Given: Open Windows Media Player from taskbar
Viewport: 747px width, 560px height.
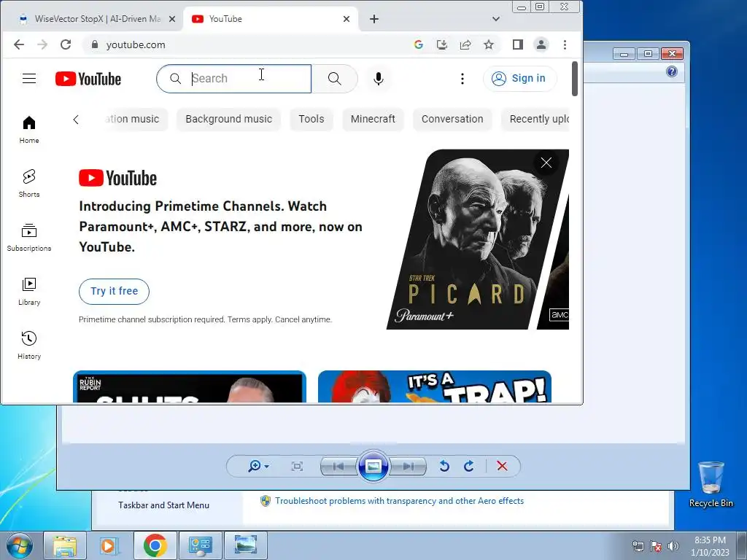Looking at the screenshot, I should coord(109,545).
